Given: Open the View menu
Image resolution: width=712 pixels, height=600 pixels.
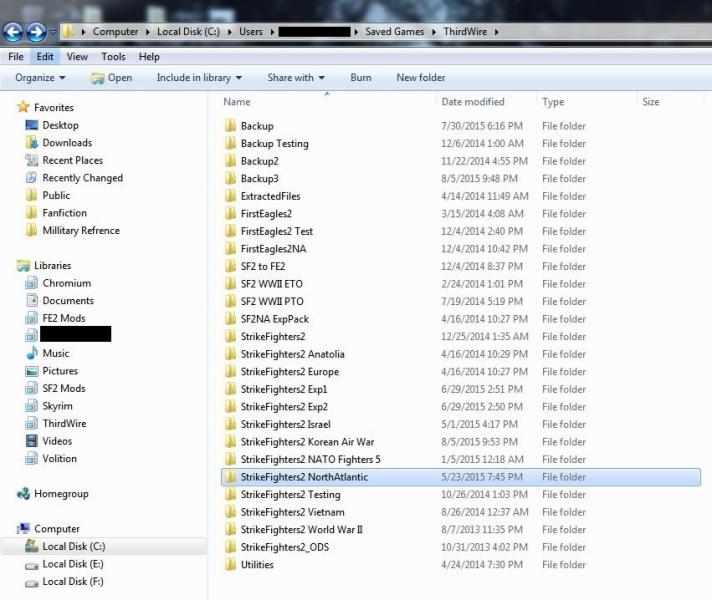Looking at the screenshot, I should 77,57.
